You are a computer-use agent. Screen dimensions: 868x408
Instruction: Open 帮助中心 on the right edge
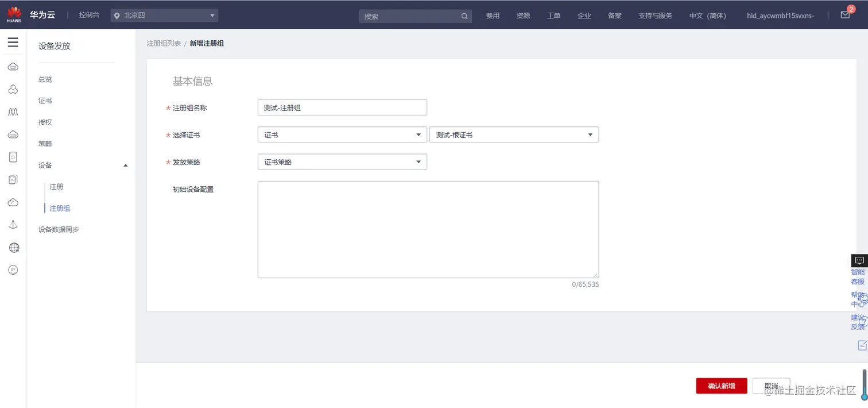(x=858, y=299)
